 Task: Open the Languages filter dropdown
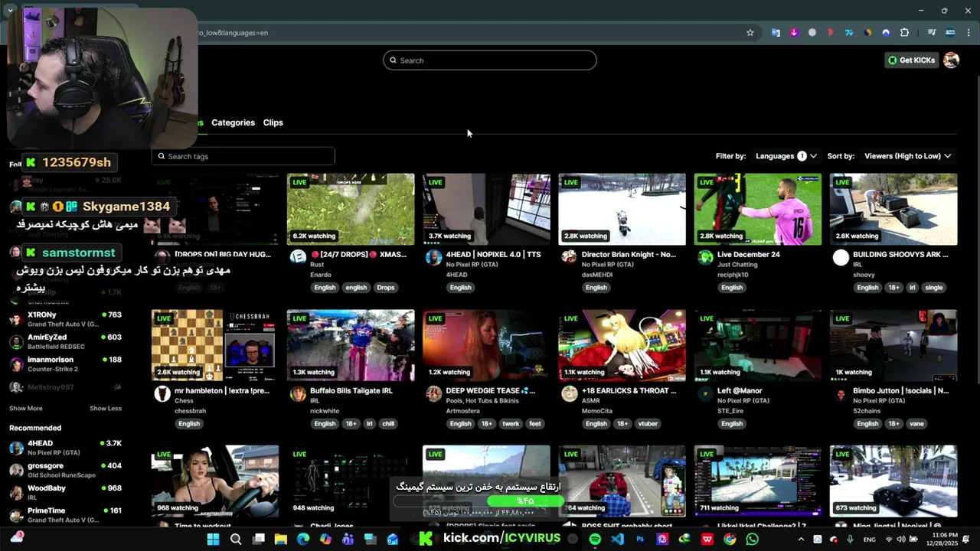click(x=786, y=156)
